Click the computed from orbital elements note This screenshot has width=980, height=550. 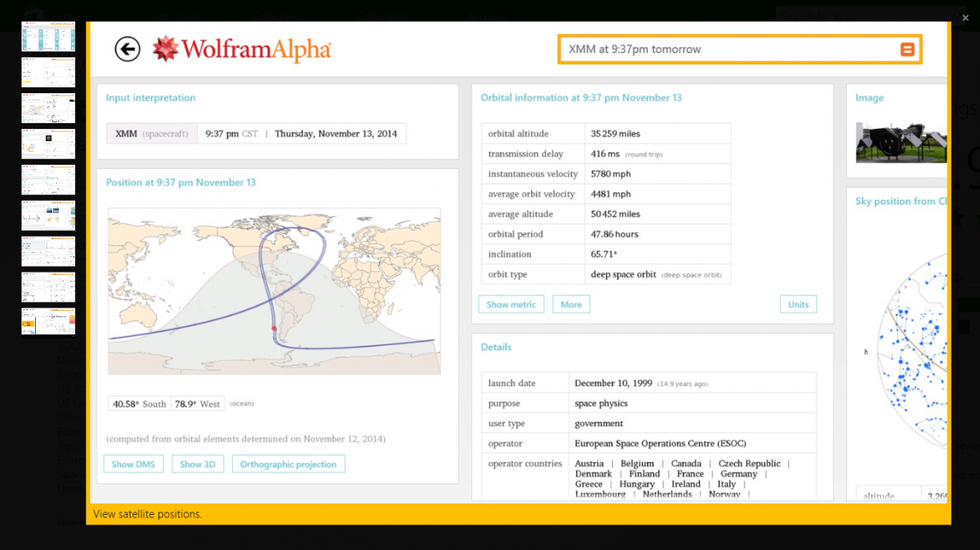tap(246, 439)
